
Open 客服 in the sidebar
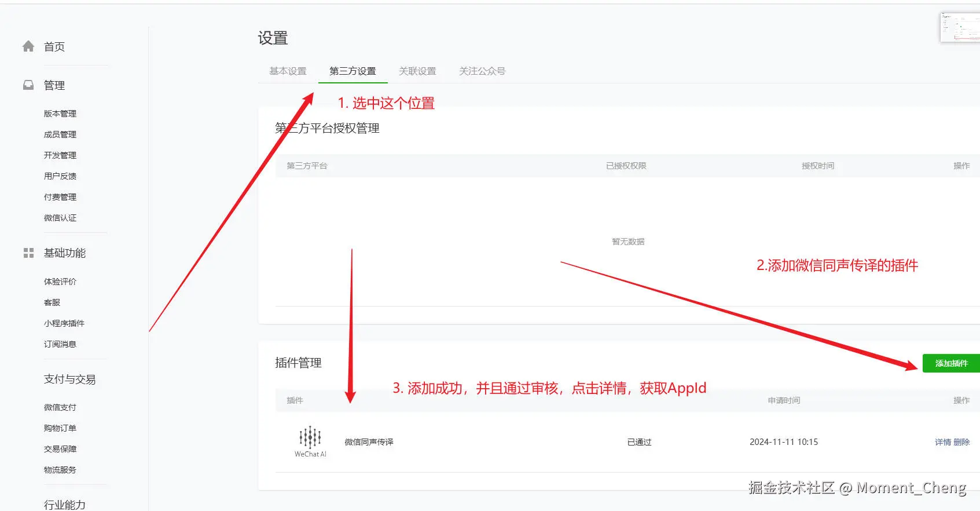point(52,302)
